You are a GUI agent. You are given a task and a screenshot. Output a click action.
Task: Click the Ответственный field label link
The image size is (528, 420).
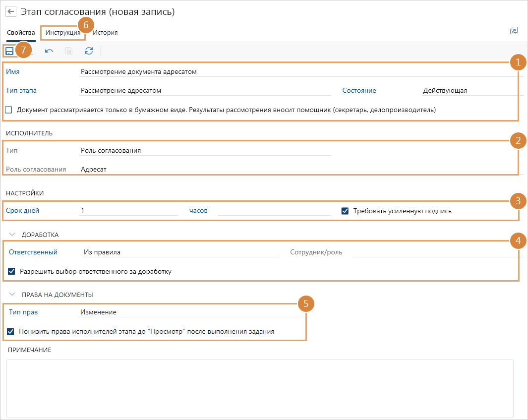(x=33, y=252)
